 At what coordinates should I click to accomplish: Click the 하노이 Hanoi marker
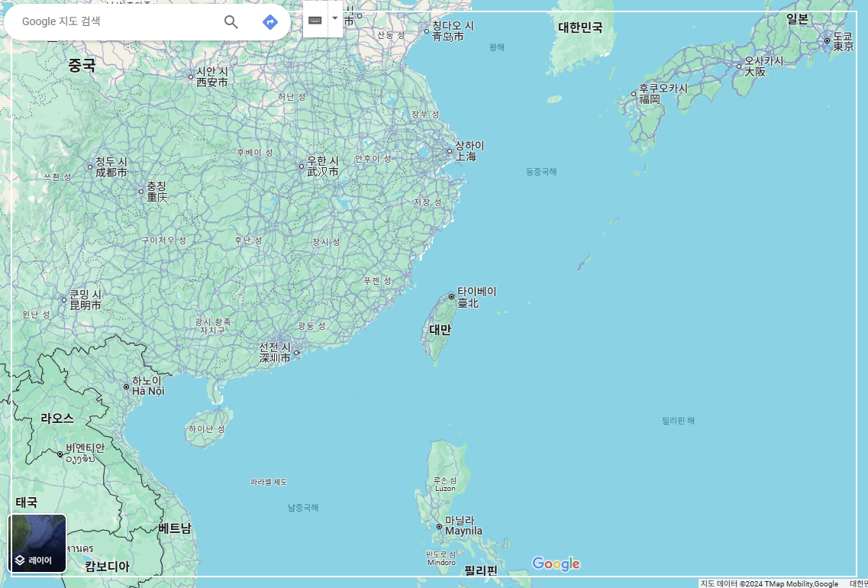[x=127, y=386]
